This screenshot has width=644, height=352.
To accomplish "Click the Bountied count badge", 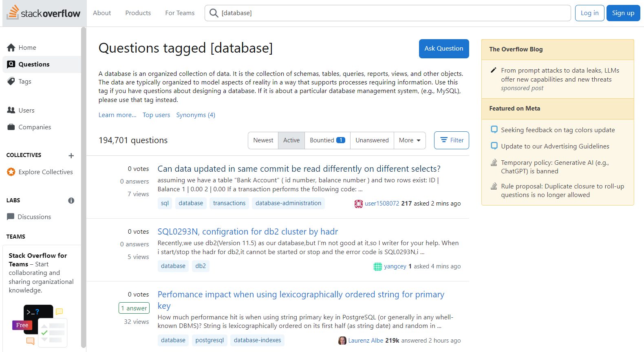I will pos(341,140).
